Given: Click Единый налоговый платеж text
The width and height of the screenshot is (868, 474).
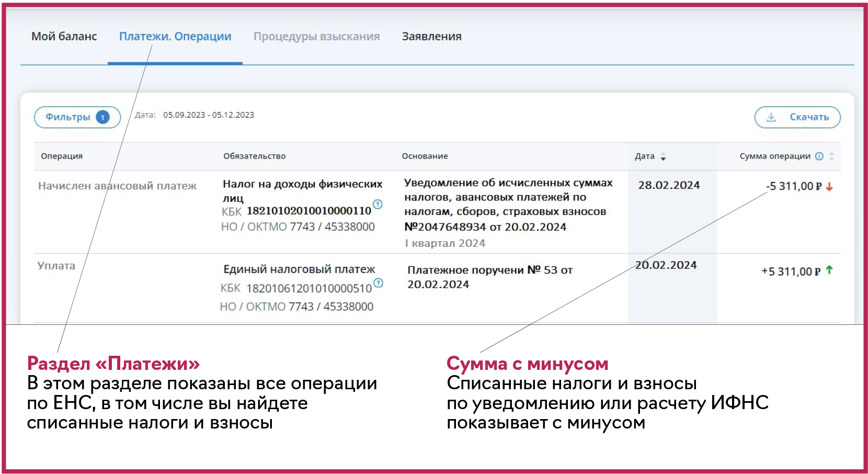Looking at the screenshot, I should [x=299, y=269].
